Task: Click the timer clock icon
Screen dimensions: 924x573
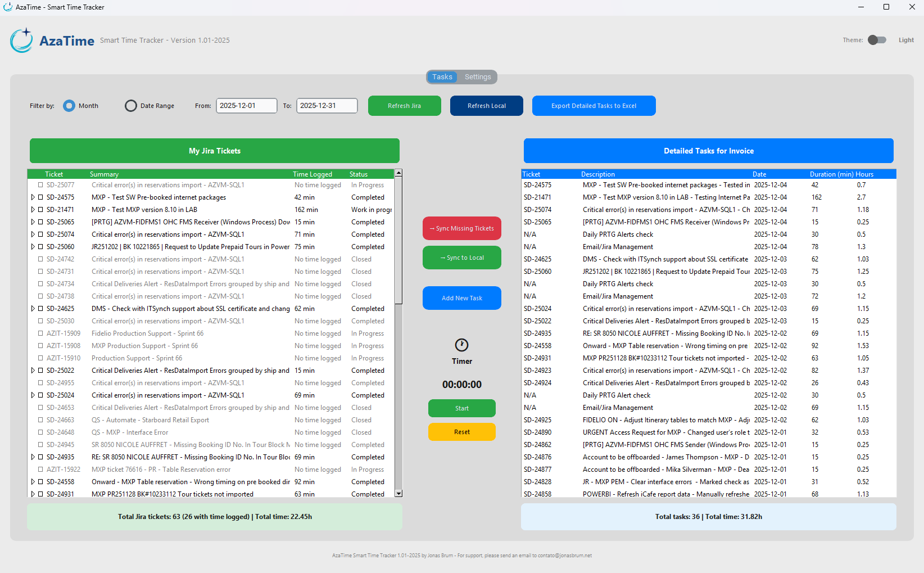Action: point(461,345)
